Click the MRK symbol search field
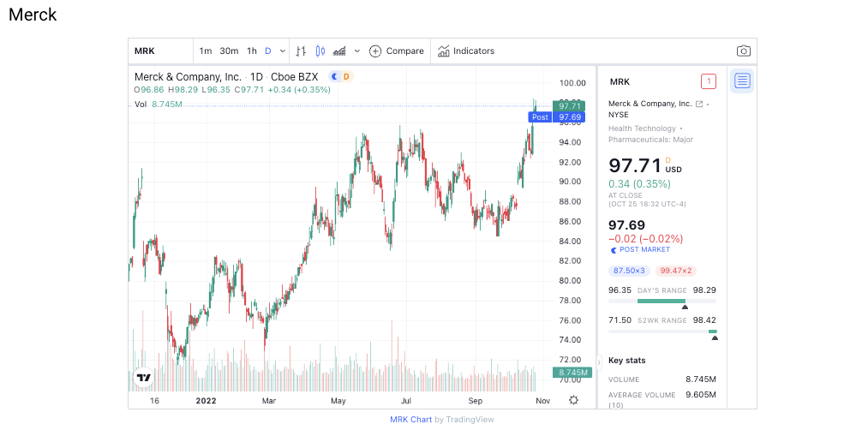868x442 pixels. (160, 51)
